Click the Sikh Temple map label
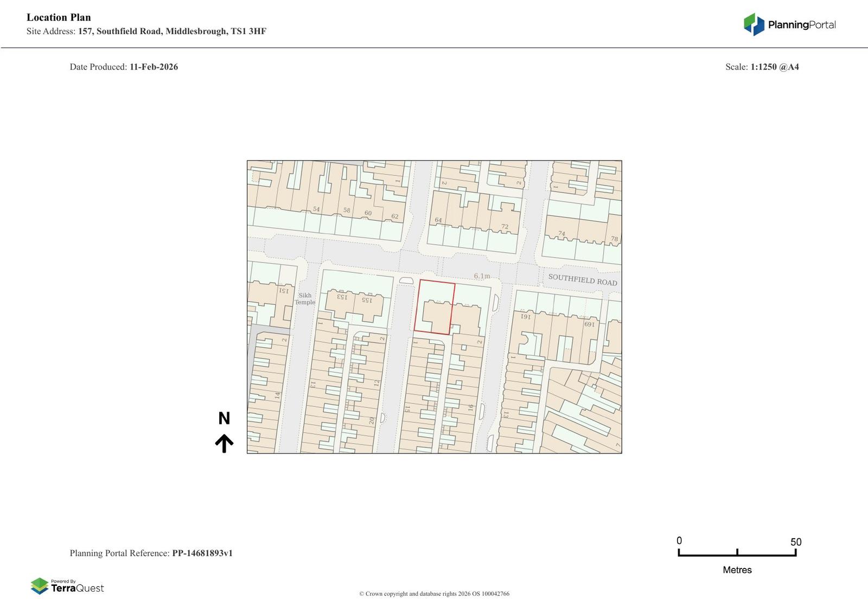Screen dimensions: 868x614 [x=305, y=299]
